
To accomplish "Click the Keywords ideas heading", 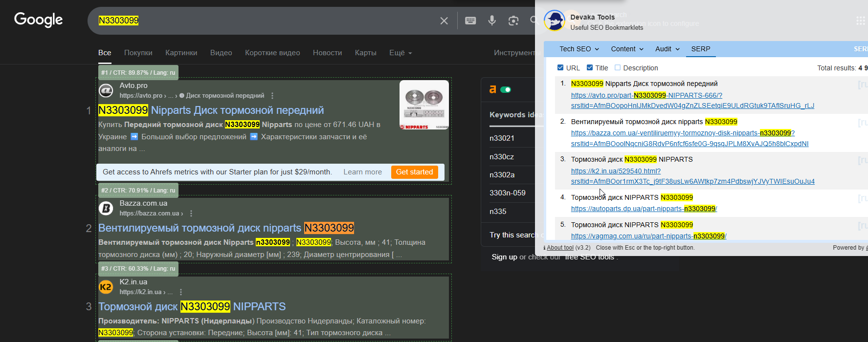I will click(x=516, y=115).
